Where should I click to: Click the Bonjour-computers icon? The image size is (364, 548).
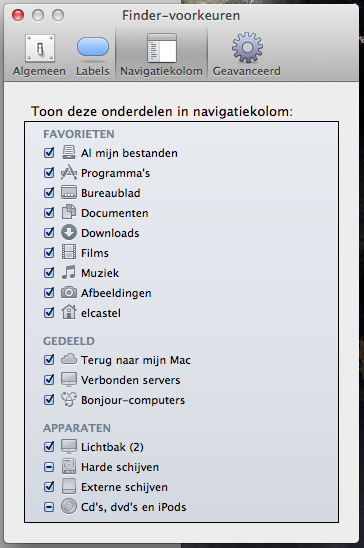click(x=69, y=399)
